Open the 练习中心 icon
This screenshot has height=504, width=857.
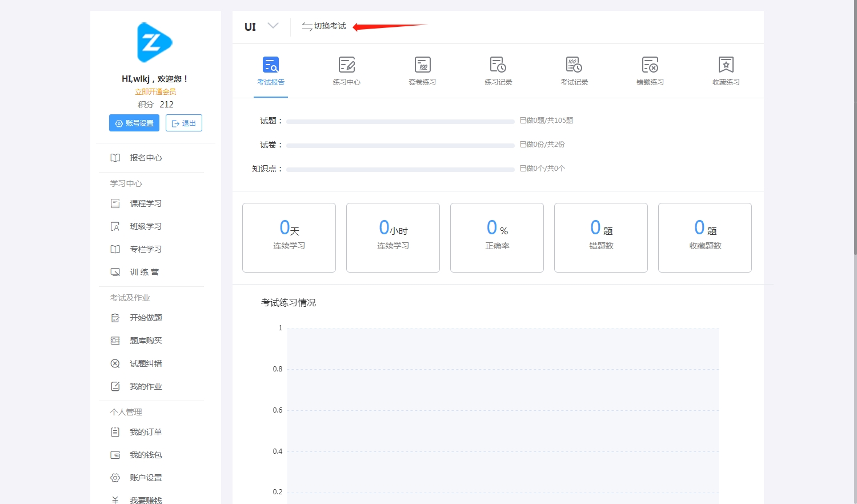click(347, 65)
